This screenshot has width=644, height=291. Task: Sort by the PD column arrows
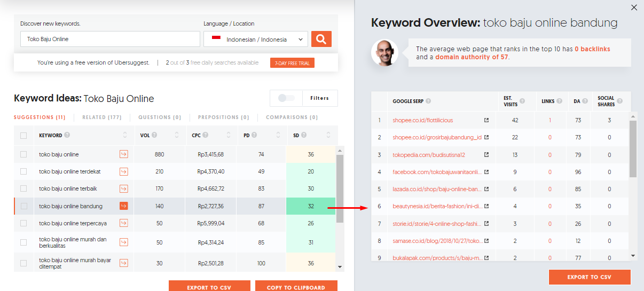[278, 136]
